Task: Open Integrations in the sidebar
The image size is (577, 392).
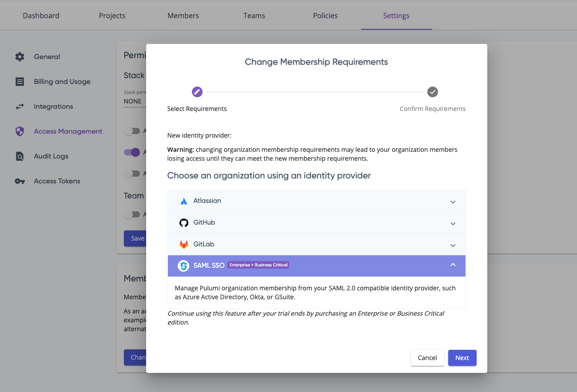Action: (x=53, y=107)
